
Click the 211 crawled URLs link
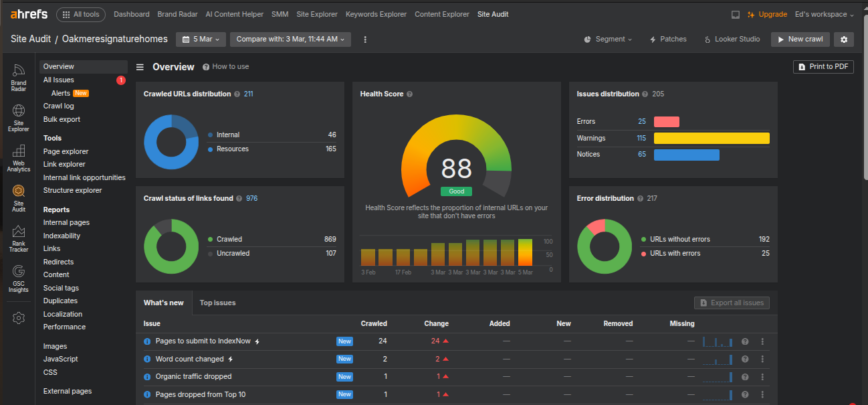point(248,94)
